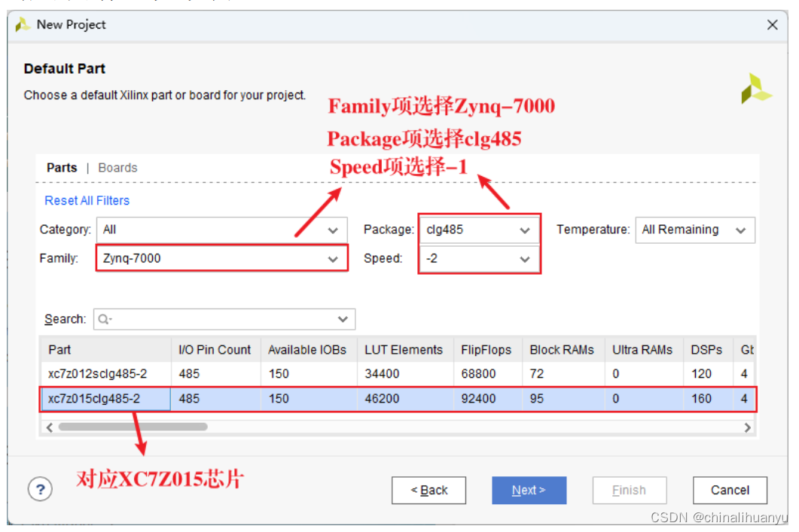Go to previous step with Back button

click(x=428, y=491)
